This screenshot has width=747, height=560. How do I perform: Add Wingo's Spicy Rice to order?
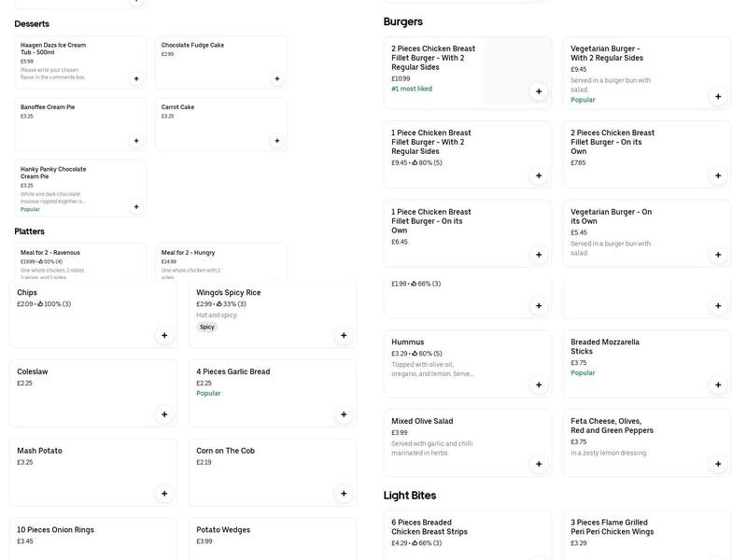click(x=344, y=335)
